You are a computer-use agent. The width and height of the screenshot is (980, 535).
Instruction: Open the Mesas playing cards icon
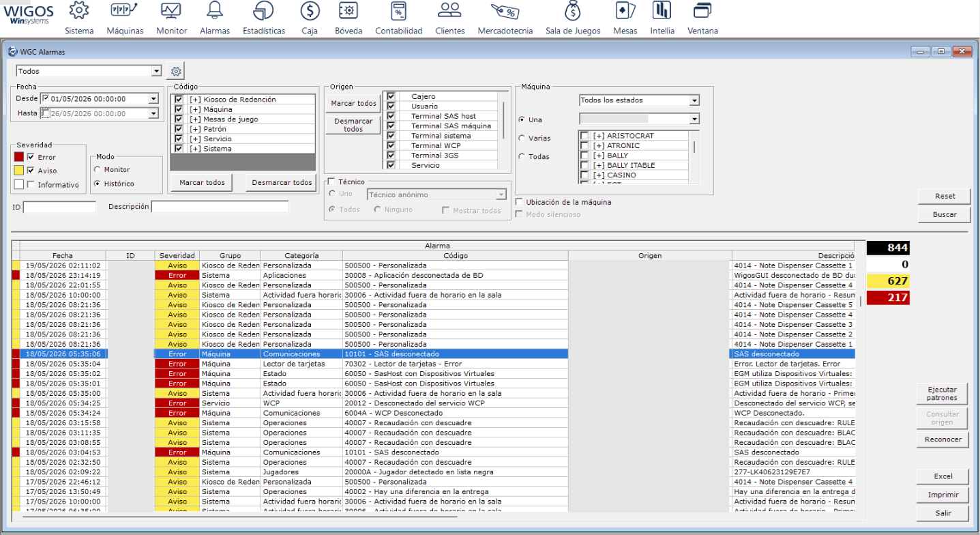pos(625,10)
